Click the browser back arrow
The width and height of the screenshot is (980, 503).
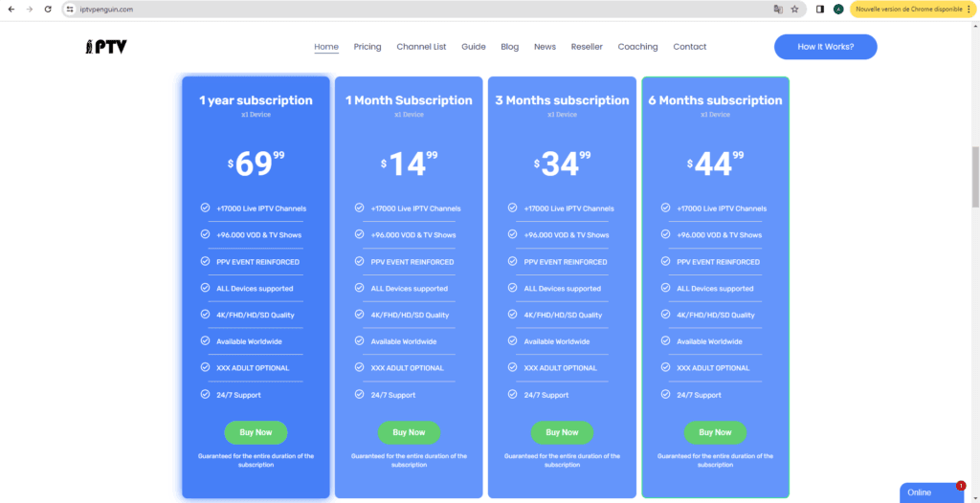point(11,9)
